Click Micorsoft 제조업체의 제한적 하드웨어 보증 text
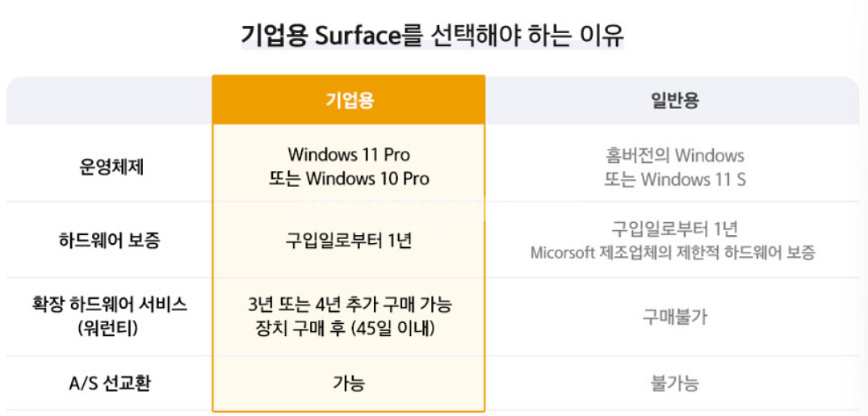Viewport: 868px width, 416px height. coord(673,253)
